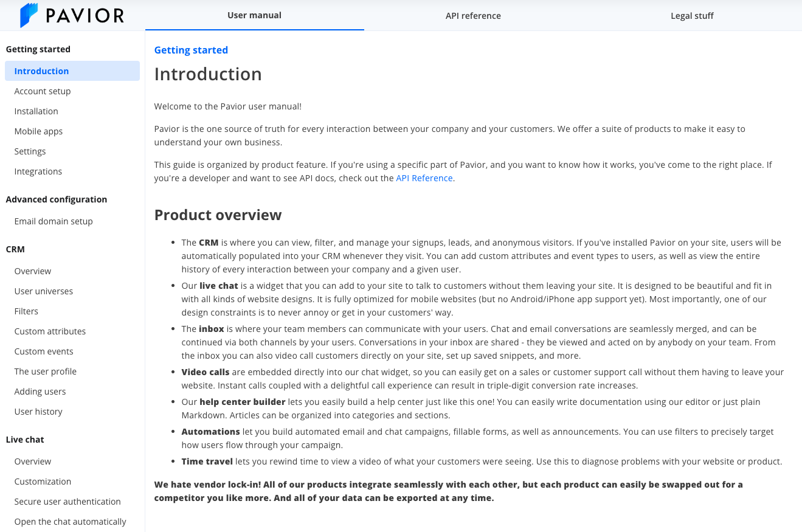Go to the Filters article
802x532 pixels.
coord(26,311)
